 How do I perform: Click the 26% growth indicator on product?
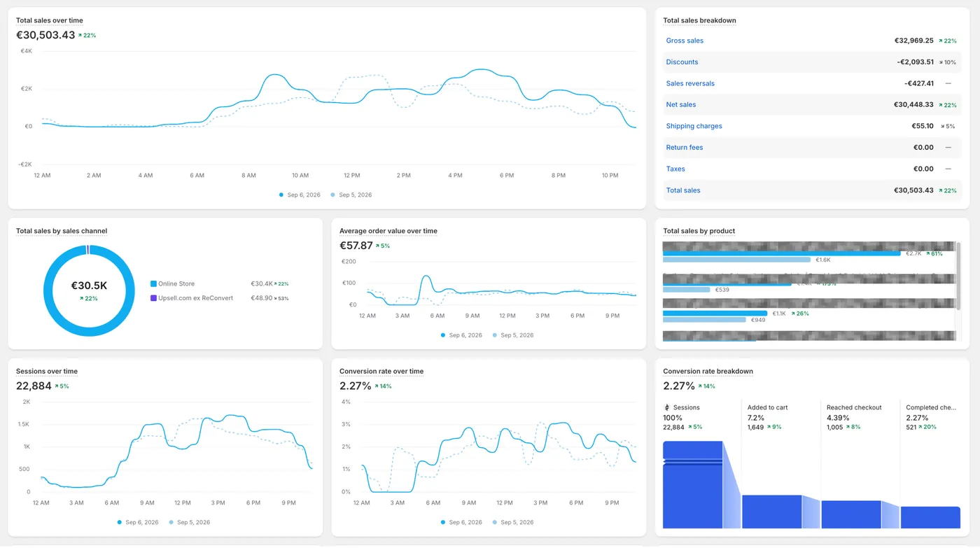pyautogui.click(x=800, y=314)
